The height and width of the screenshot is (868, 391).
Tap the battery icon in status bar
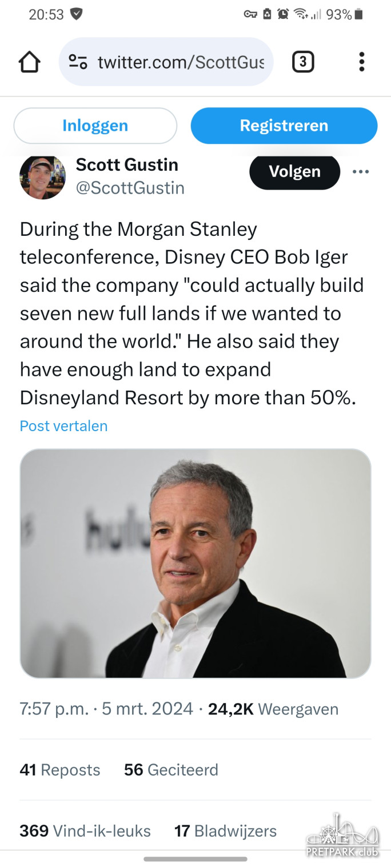358,14
